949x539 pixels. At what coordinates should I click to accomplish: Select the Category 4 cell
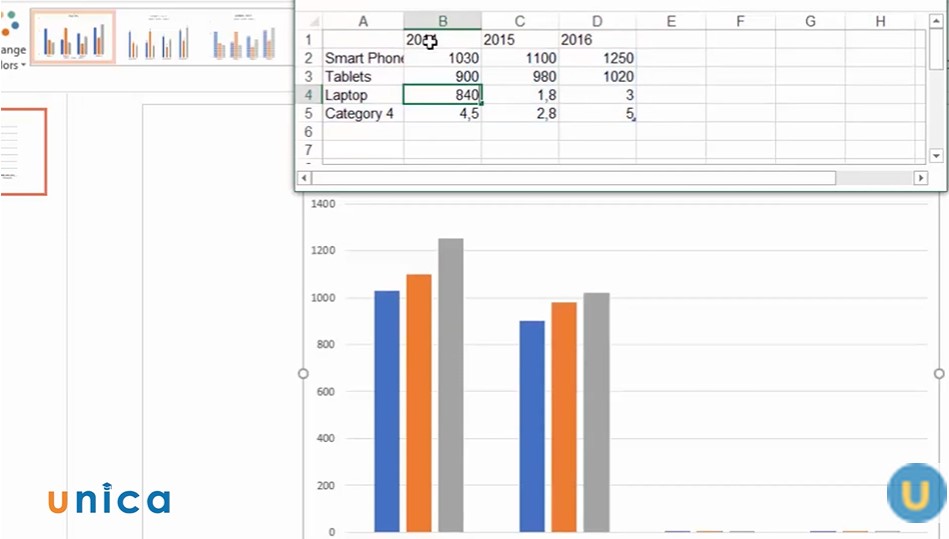(363, 114)
